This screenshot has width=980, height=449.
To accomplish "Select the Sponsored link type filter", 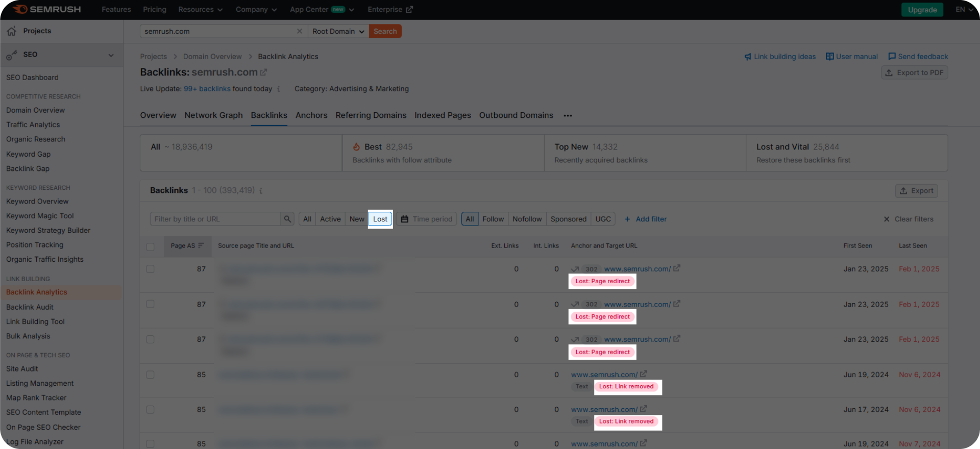I will 569,219.
